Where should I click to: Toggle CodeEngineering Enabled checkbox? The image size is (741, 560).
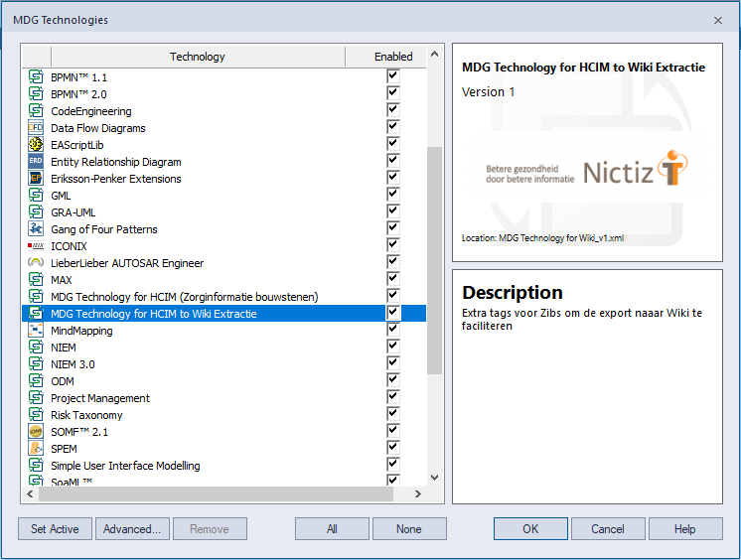[x=393, y=110]
